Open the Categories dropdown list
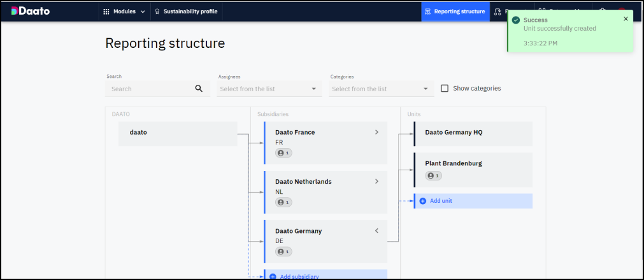The height and width of the screenshot is (280, 644). coord(381,89)
